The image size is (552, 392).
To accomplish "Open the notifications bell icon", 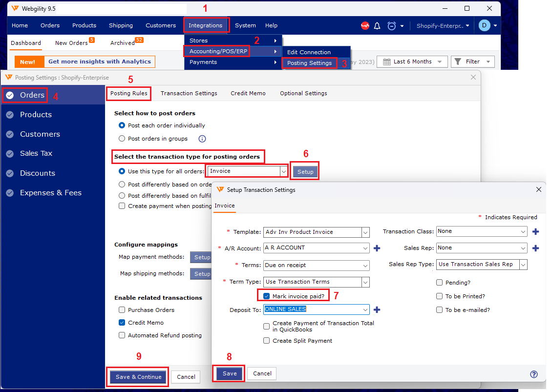I will coord(377,26).
